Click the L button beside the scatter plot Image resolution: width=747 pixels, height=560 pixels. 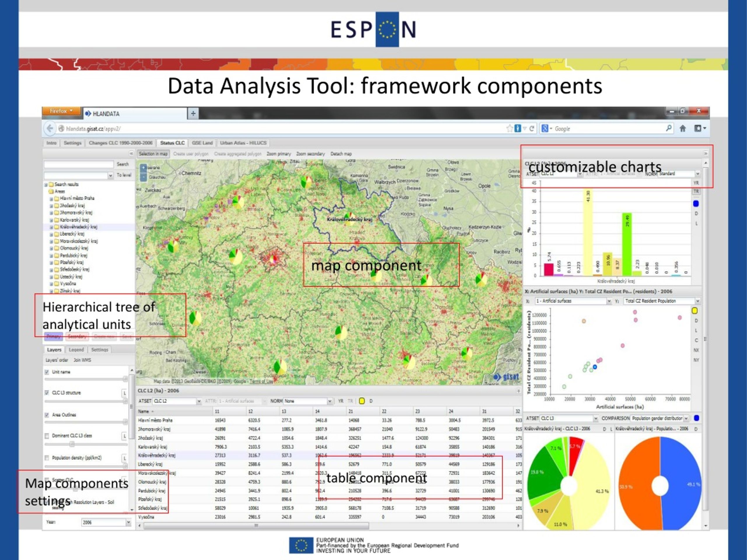(x=696, y=330)
